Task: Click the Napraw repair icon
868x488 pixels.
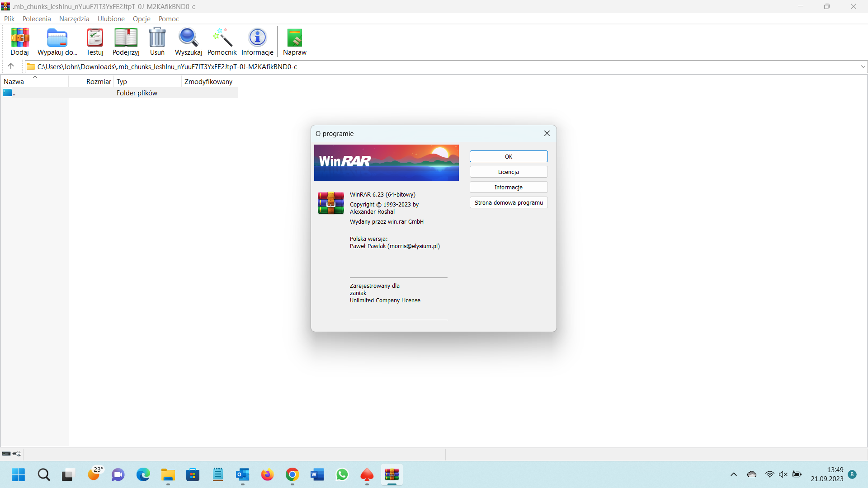Action: pos(295,42)
